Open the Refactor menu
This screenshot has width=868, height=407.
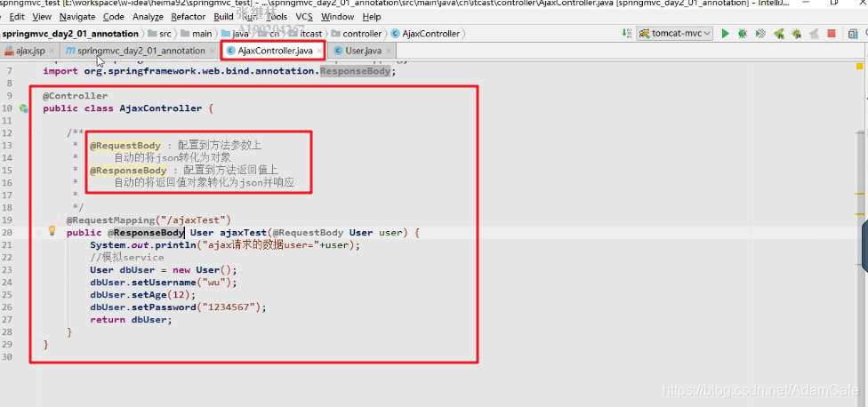189,17
